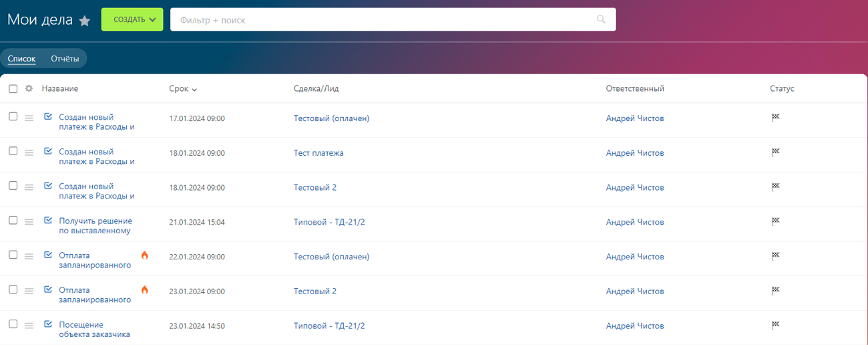Open the hamburger row menu for Тестовый (оплачен) 17.01.2024
The height and width of the screenshot is (345, 868).
pyautogui.click(x=29, y=118)
